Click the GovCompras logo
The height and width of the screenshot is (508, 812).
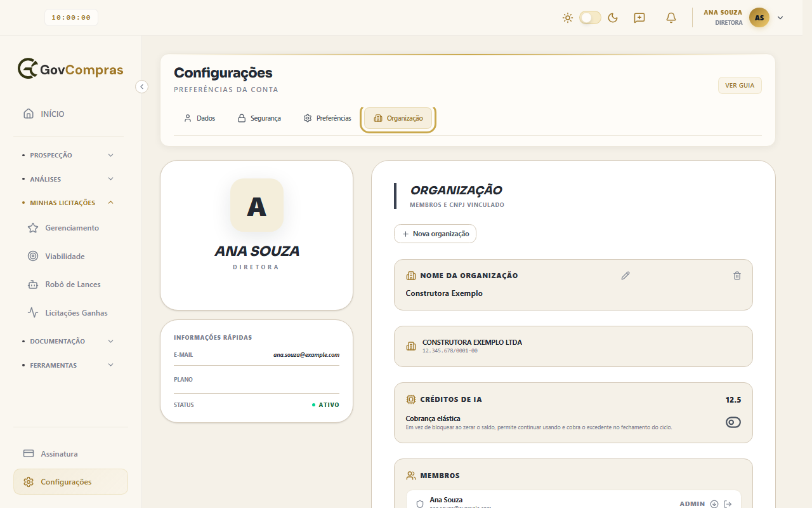70,69
